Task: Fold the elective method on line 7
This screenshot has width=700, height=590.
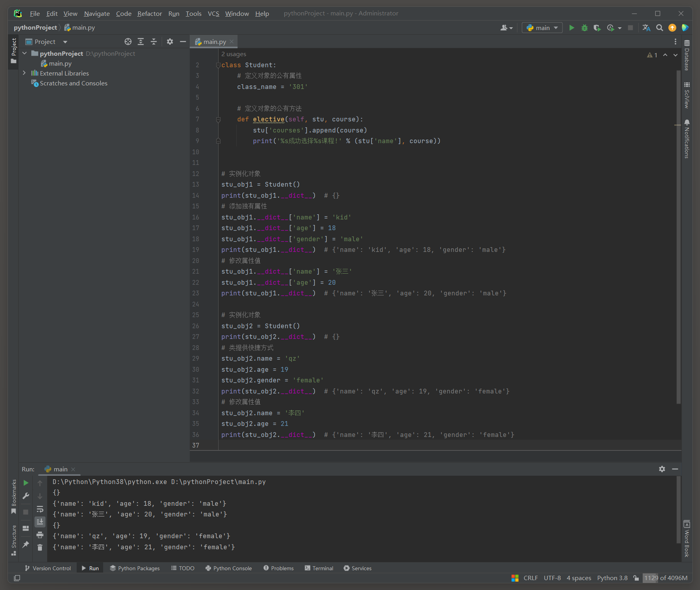Action: tap(218, 119)
